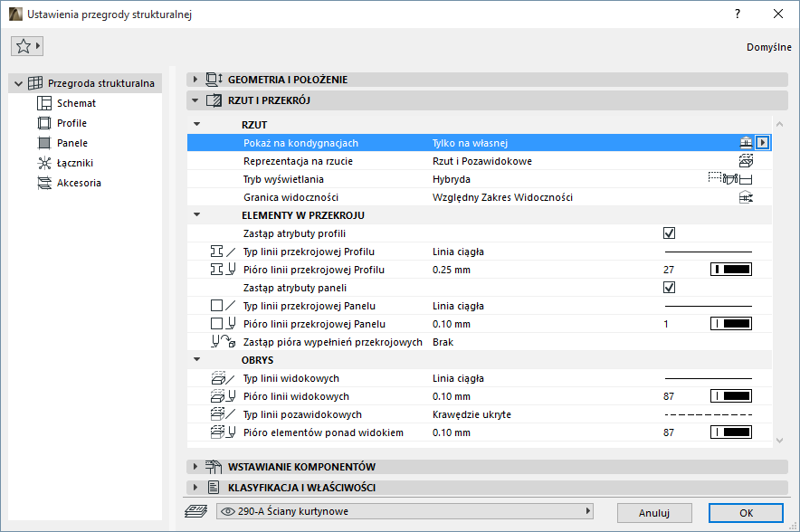The width and height of the screenshot is (800, 532).
Task: Click the Profile frame icon
Action: pyautogui.click(x=44, y=123)
